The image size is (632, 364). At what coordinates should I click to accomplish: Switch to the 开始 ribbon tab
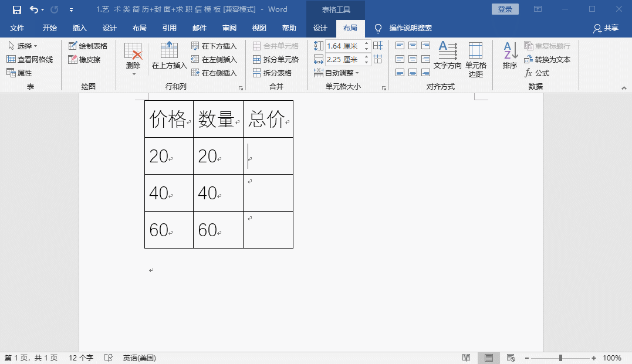point(49,28)
